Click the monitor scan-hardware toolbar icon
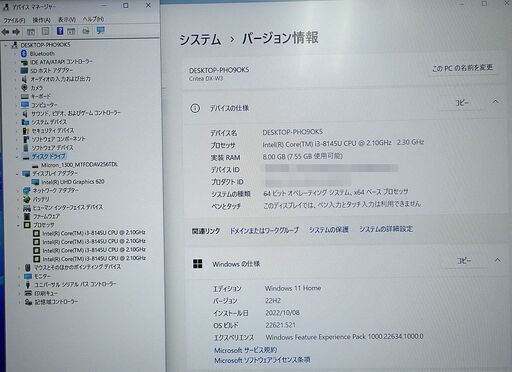This screenshot has width=512, height=372. 100,31
